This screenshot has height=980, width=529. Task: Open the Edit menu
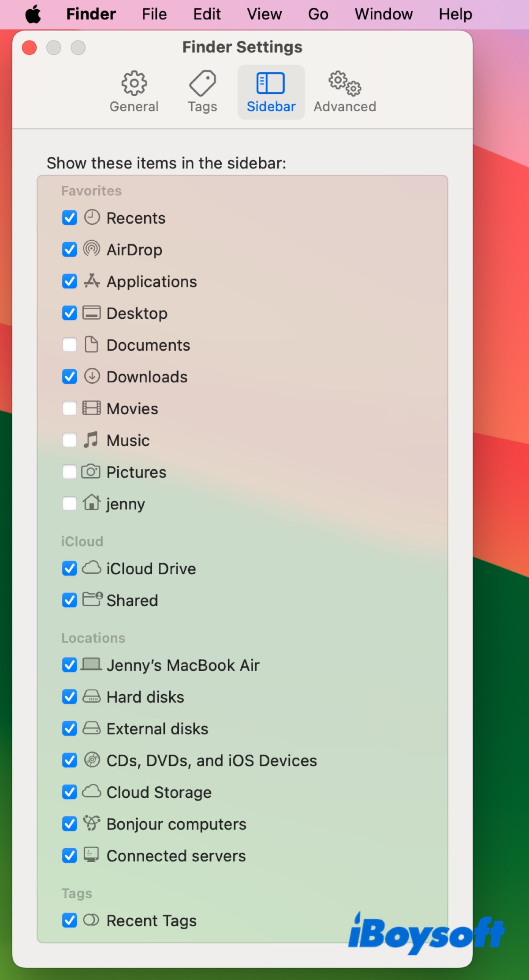point(207,14)
